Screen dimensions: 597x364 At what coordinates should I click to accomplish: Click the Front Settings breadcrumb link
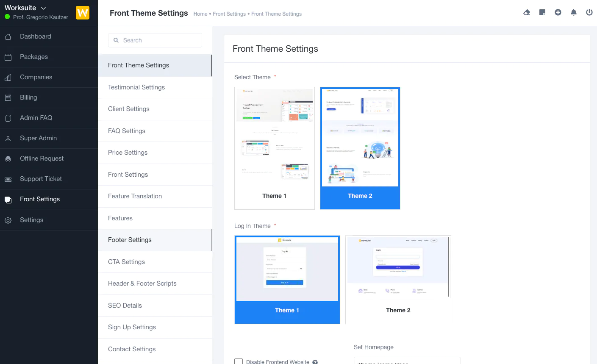(229, 14)
